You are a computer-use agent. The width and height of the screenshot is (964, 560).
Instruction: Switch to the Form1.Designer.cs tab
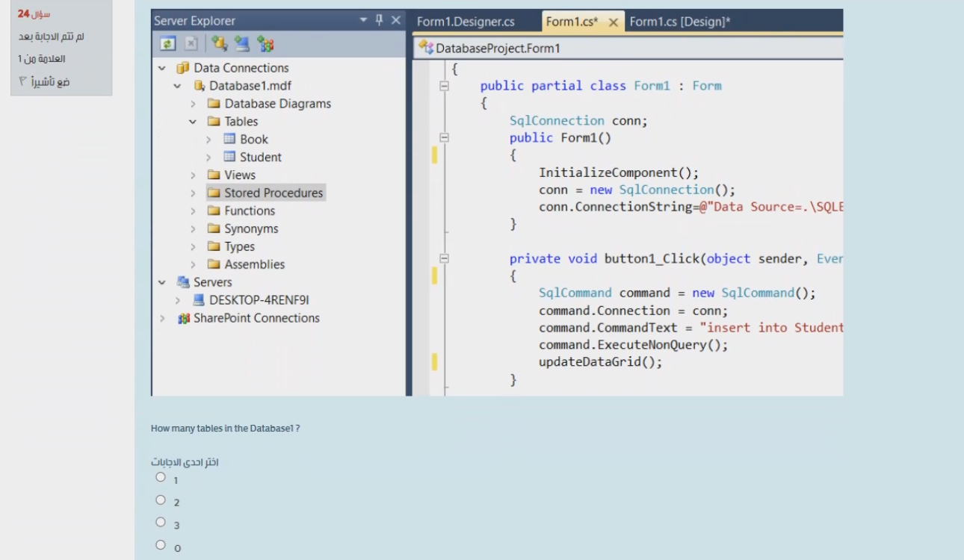[x=466, y=22]
